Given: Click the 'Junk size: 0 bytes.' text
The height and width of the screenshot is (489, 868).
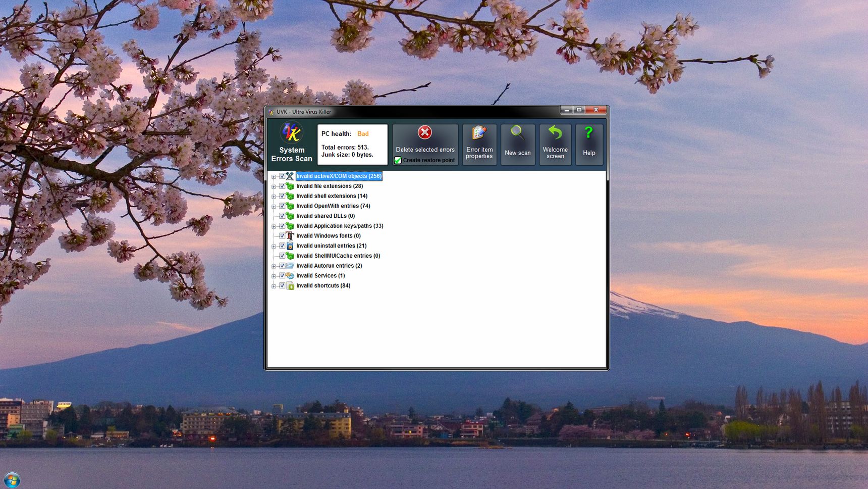Looking at the screenshot, I should click(347, 155).
